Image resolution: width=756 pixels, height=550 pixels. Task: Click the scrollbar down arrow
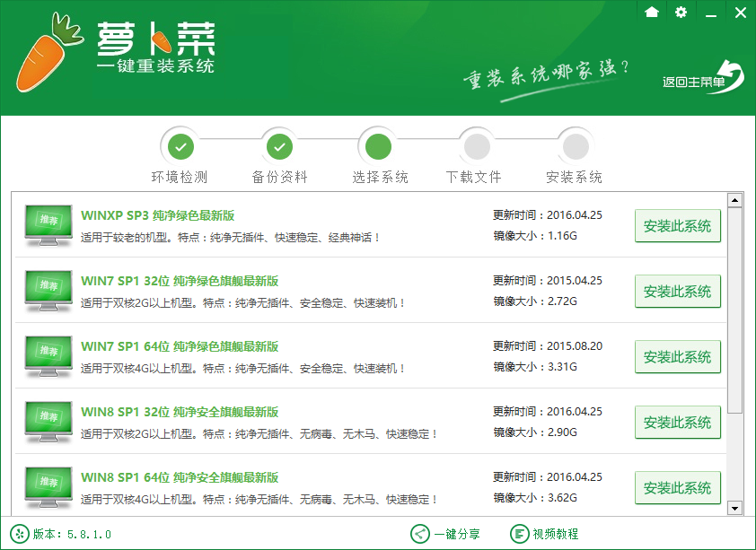point(734,509)
